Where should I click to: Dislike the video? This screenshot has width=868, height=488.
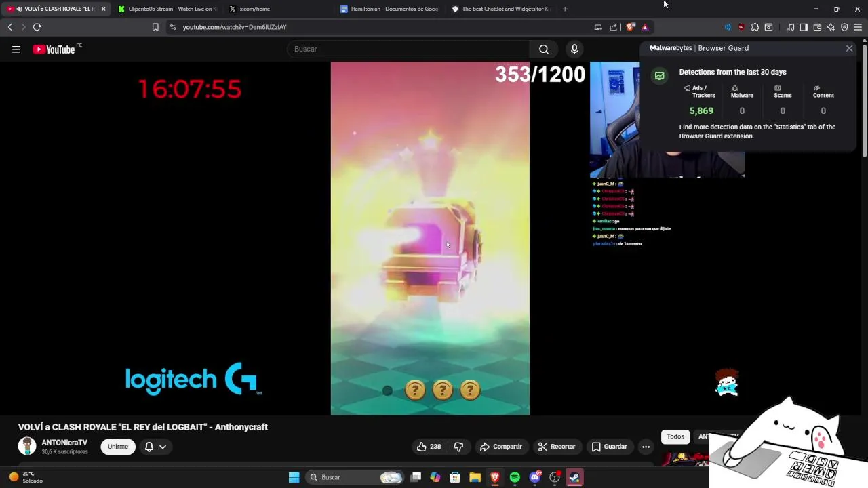(x=458, y=447)
